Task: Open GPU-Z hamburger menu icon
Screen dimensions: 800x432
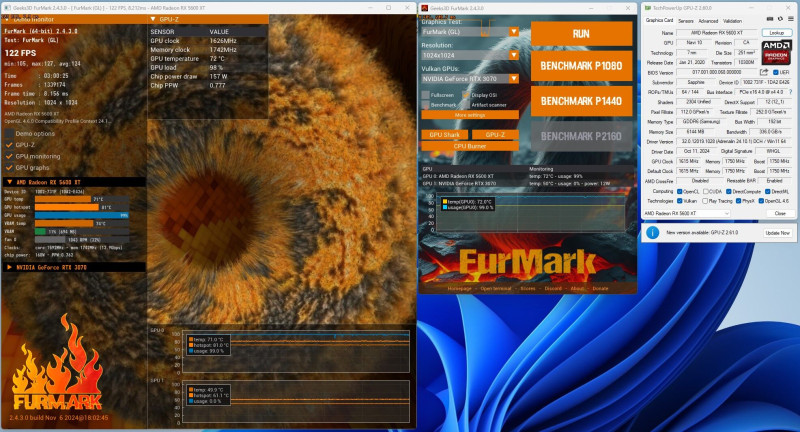Action: [x=790, y=19]
